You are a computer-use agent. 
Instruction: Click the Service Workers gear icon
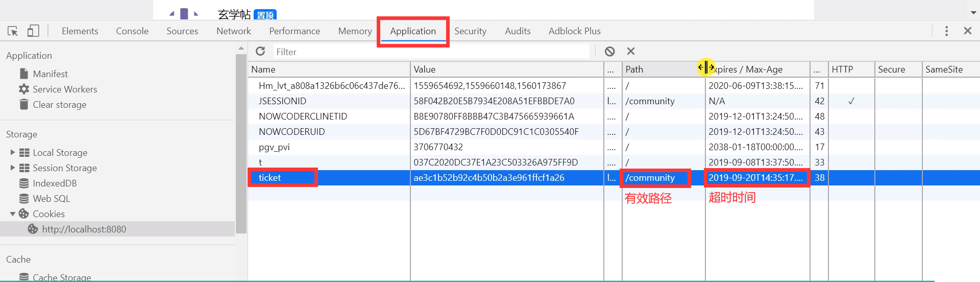click(23, 89)
